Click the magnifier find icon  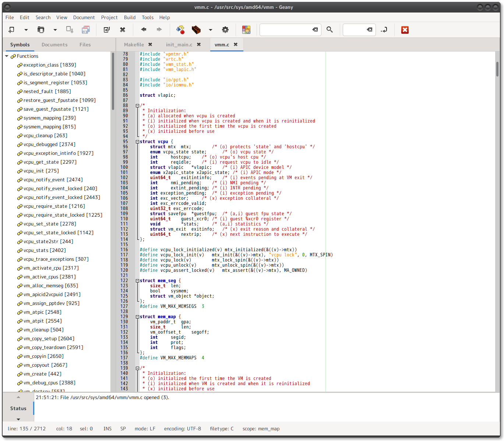[x=329, y=30]
